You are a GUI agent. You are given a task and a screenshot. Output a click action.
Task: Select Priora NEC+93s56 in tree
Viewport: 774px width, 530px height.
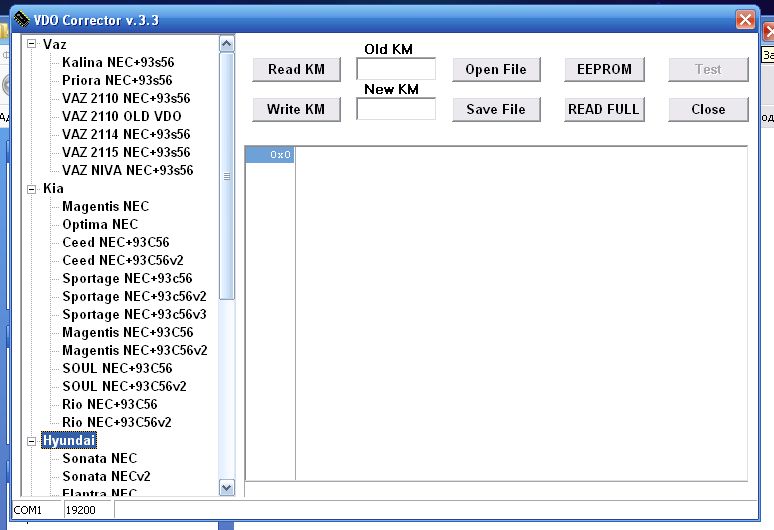pyautogui.click(x=117, y=80)
